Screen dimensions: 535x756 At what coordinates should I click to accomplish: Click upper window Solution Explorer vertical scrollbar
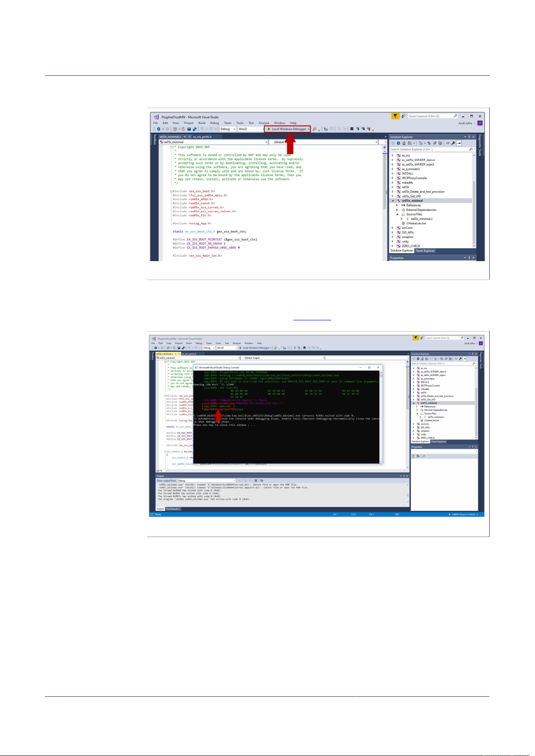tap(474, 212)
